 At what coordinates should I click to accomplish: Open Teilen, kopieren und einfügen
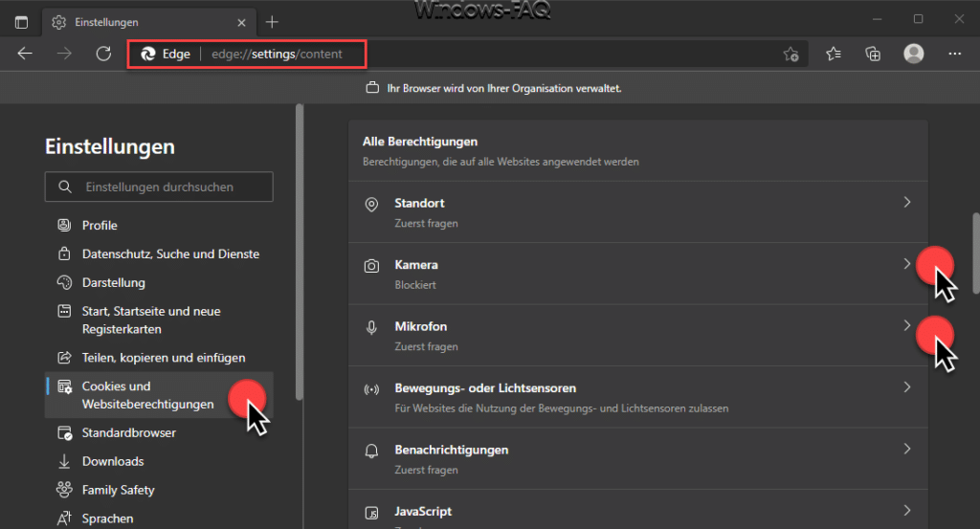point(164,358)
